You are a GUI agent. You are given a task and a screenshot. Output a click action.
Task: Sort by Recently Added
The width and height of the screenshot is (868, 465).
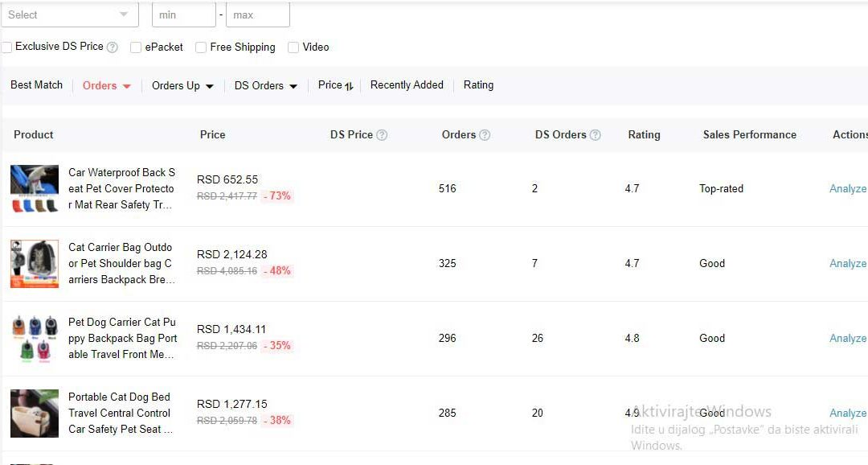pyautogui.click(x=407, y=85)
